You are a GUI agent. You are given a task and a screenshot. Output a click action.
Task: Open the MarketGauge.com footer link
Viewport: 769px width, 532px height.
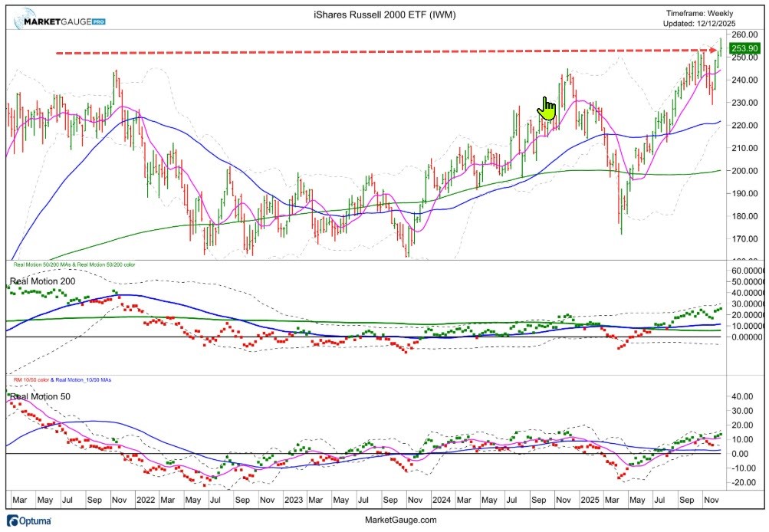(384, 520)
